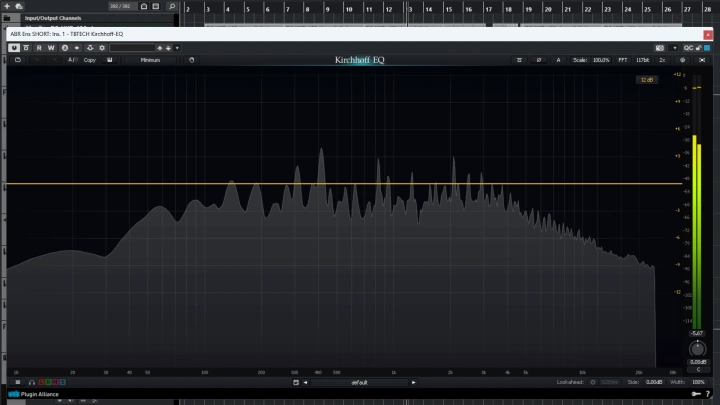
Task: Open the FFT analyzer settings
Action: 622,60
